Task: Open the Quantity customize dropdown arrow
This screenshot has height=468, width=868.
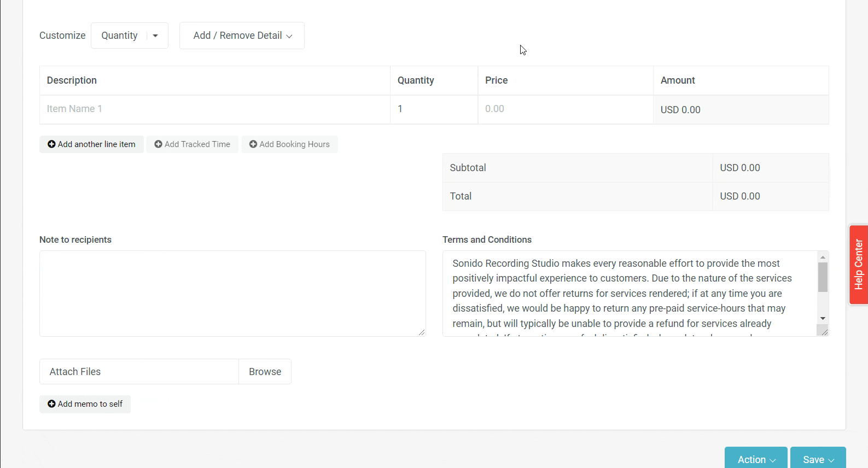Action: 155,36
